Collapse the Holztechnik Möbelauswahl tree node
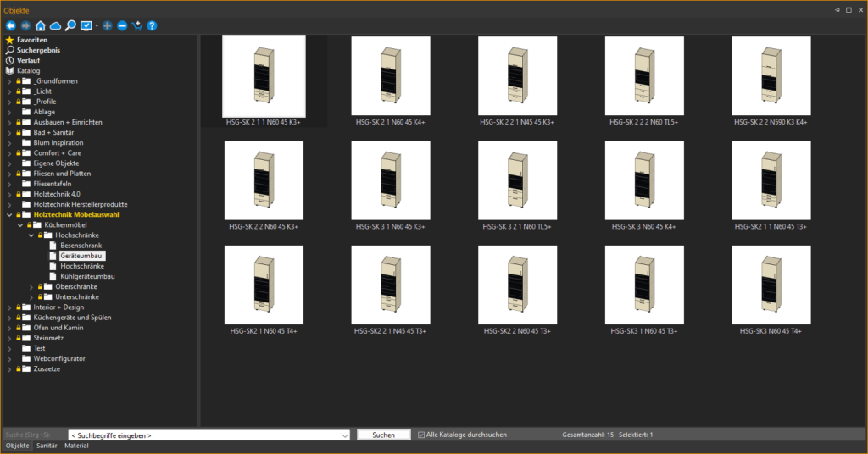This screenshot has height=454, width=868. (x=9, y=214)
